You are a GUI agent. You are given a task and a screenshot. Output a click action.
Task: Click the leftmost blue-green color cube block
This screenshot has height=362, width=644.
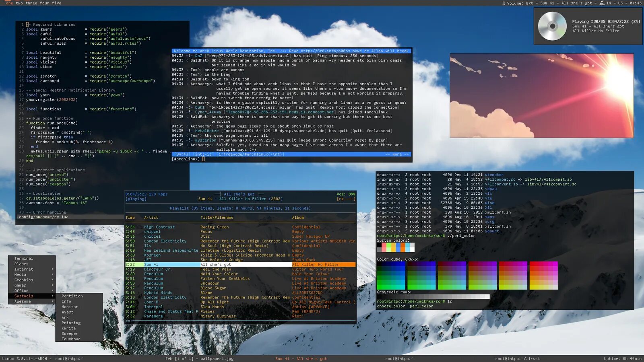click(391, 276)
